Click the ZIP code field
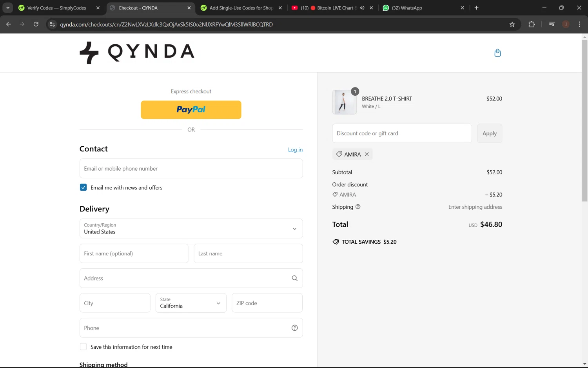The image size is (588, 368). (x=267, y=303)
